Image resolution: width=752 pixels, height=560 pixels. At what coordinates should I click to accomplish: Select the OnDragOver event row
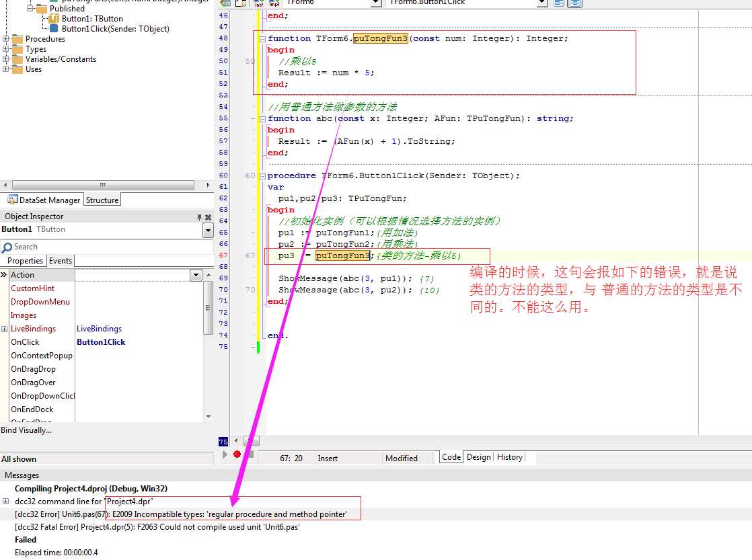106,383
